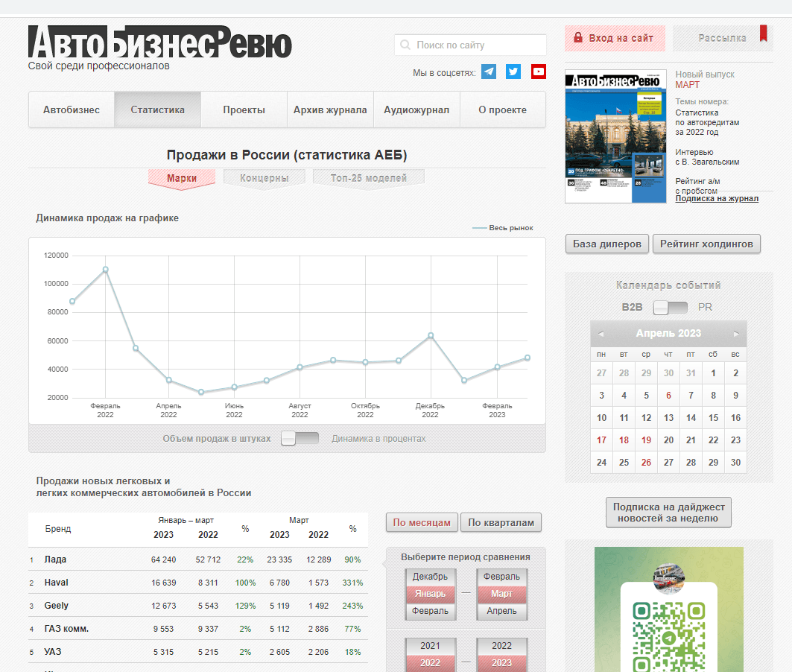Viewport: 792px width, 672px height.
Task: Select April 26 in events calendar
Action: pyautogui.click(x=647, y=463)
